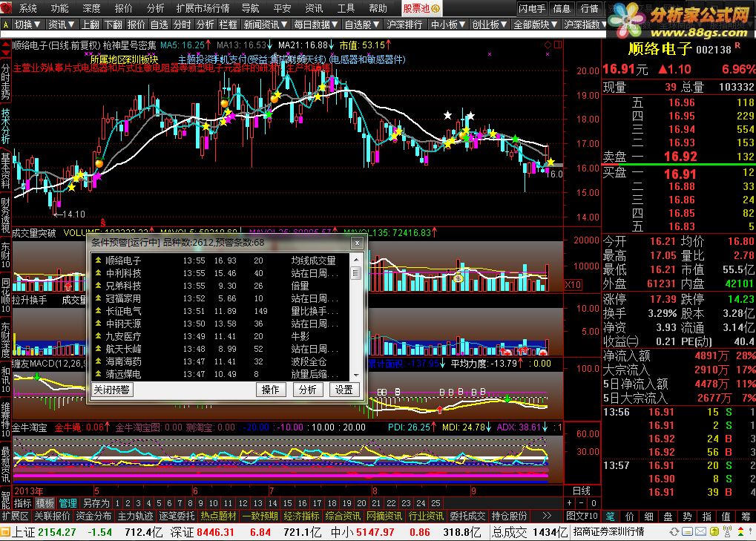
Task: Select template number 12 at bottom
Action: pos(243,503)
